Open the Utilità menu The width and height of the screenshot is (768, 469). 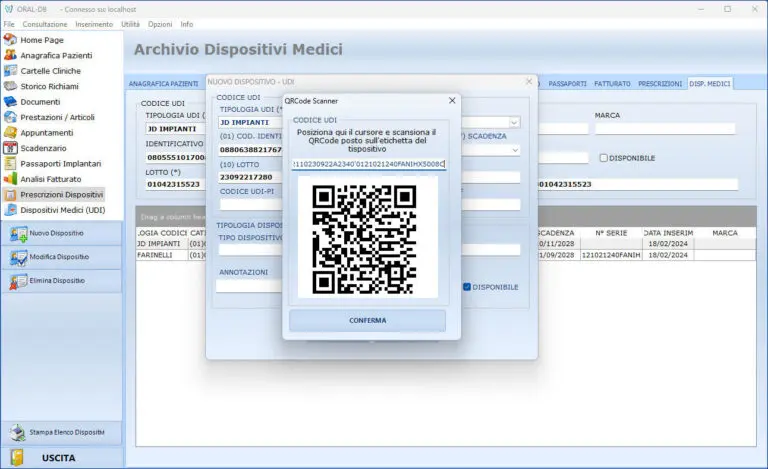click(x=130, y=24)
